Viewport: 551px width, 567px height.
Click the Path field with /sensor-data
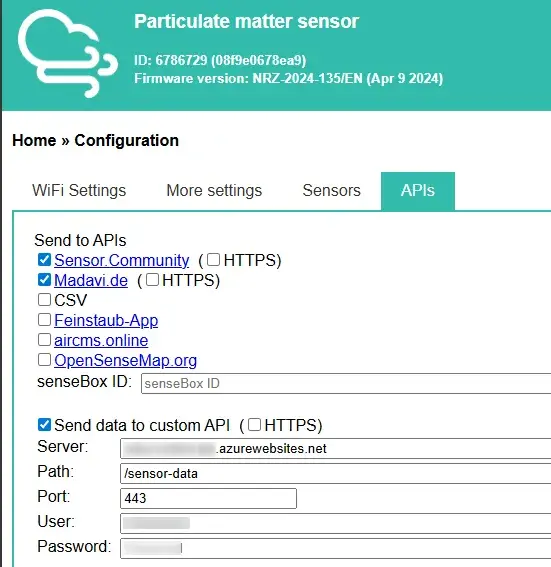(336, 473)
